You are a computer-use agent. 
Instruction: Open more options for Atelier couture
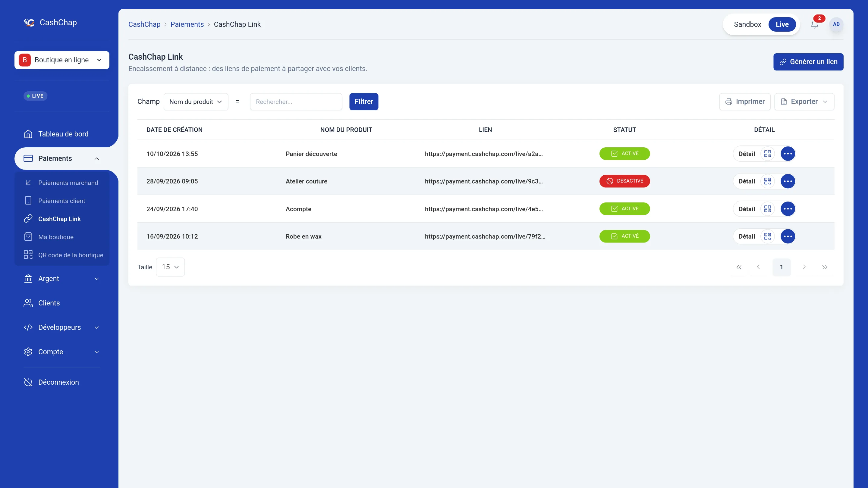[x=788, y=181]
